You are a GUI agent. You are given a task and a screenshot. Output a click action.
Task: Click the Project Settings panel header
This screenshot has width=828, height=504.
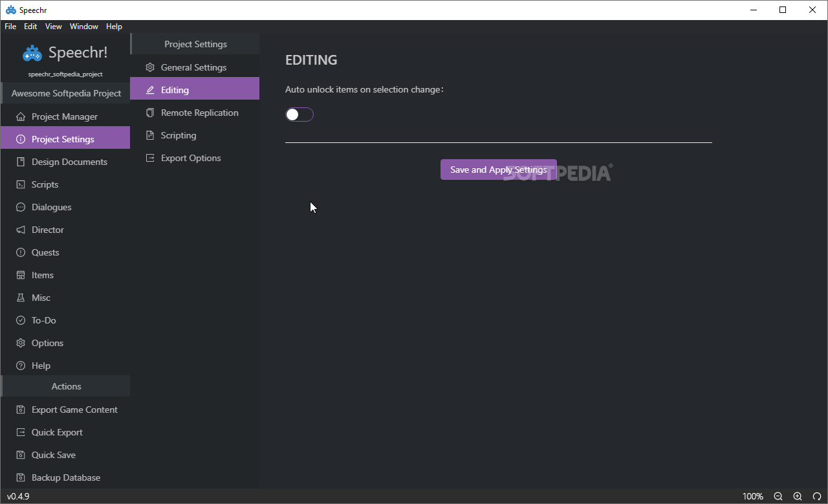195,44
